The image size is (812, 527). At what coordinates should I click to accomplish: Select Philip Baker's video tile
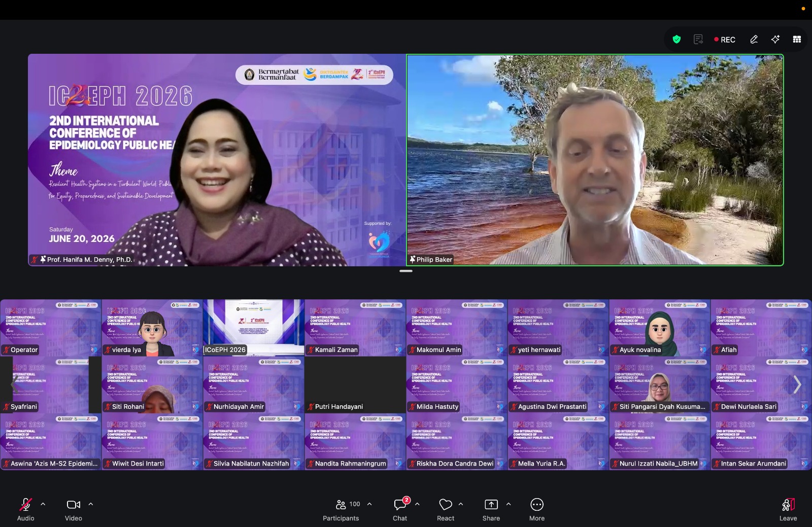coord(595,160)
